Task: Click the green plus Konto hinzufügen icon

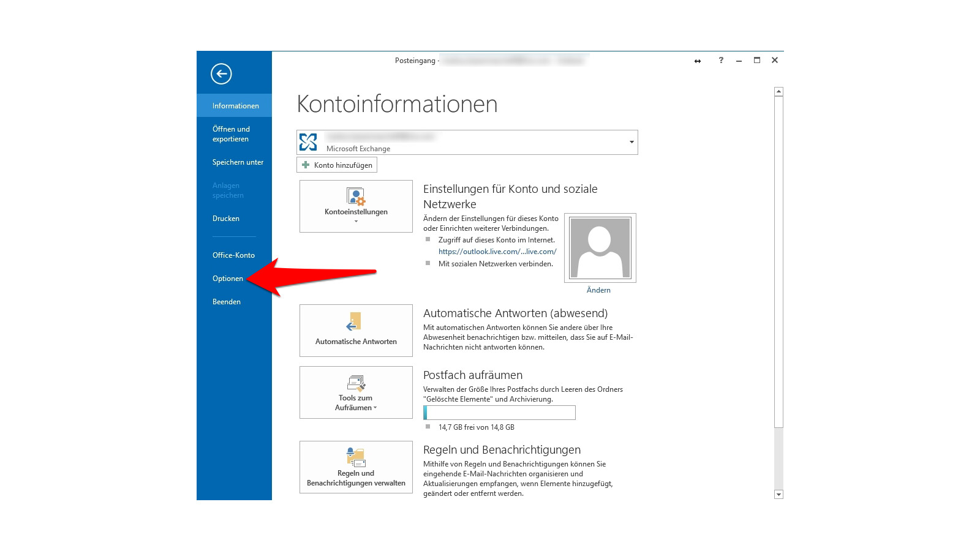Action: tap(306, 165)
